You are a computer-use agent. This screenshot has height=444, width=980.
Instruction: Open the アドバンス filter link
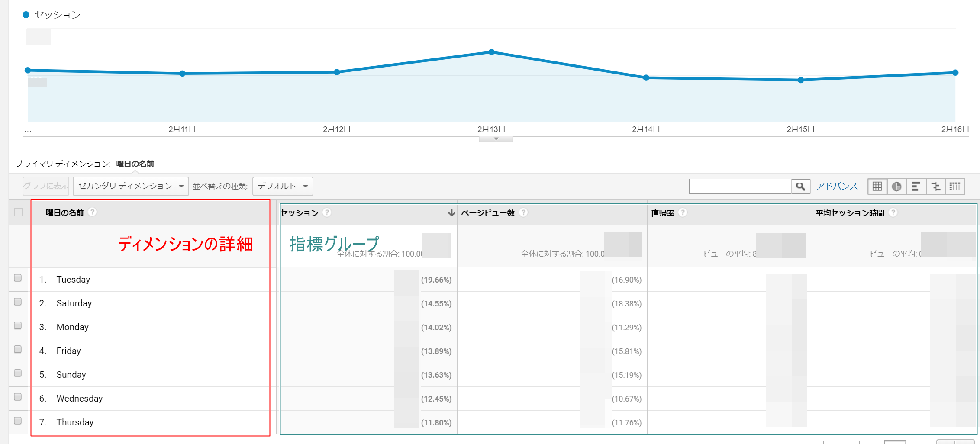pyautogui.click(x=837, y=186)
